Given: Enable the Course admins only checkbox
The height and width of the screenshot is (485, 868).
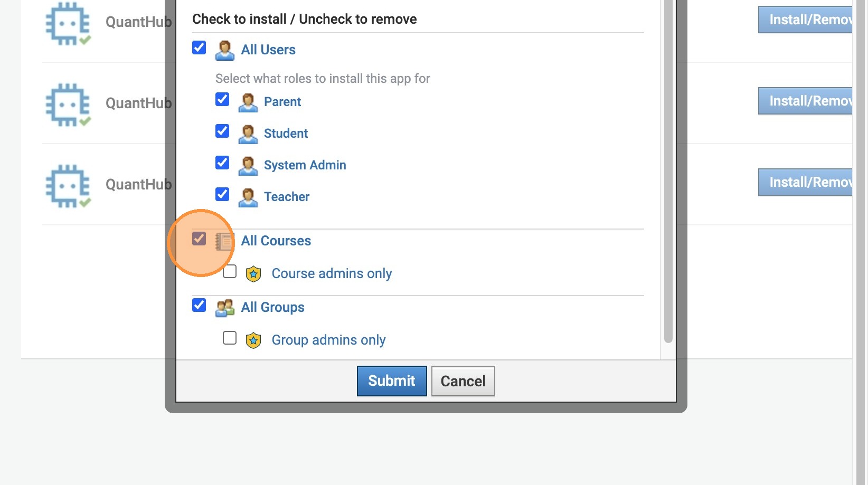Looking at the screenshot, I should [x=230, y=272].
